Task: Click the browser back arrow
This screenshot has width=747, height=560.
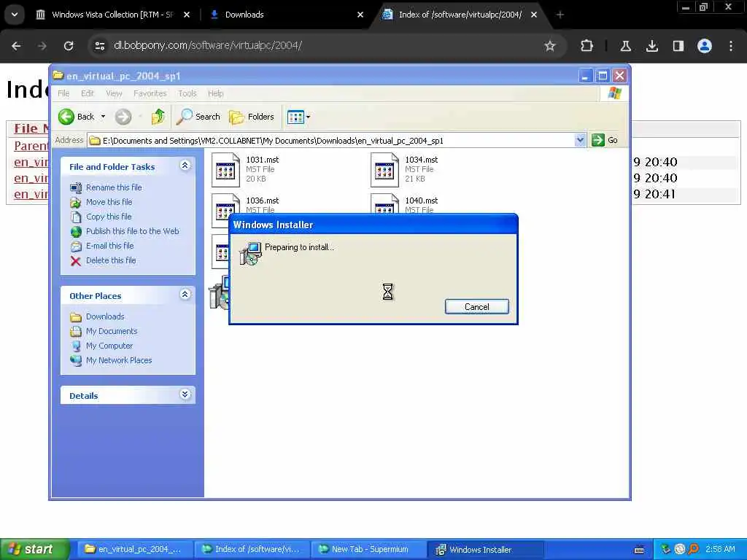Action: tap(16, 46)
